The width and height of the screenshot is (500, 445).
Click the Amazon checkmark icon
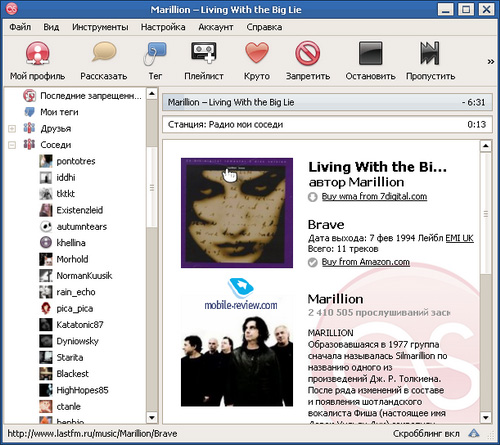point(312,262)
